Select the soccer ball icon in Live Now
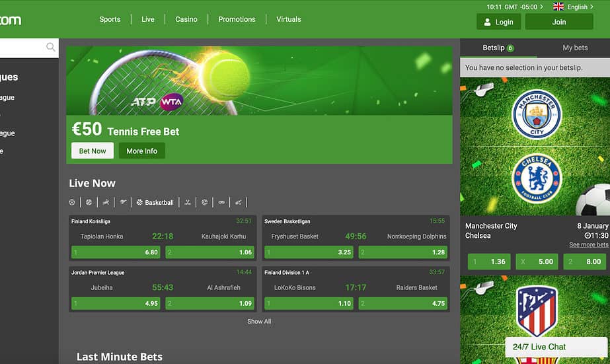The height and width of the screenshot is (364, 610). [x=72, y=202]
